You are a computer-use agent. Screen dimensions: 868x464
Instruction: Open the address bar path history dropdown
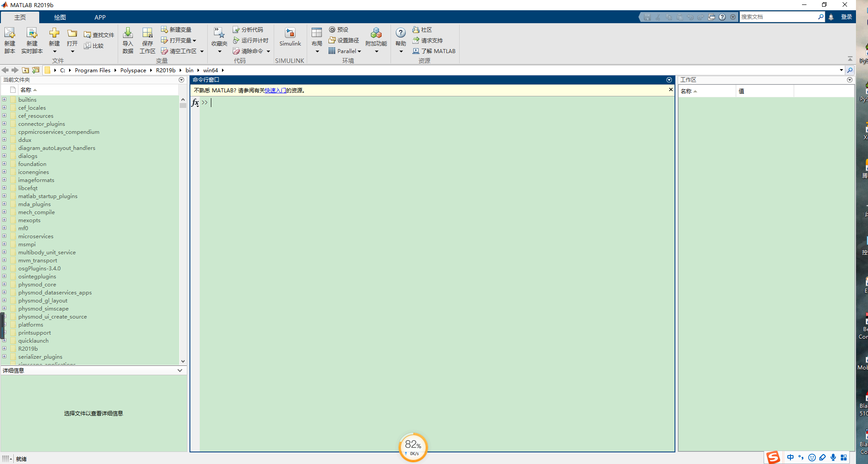pos(841,70)
